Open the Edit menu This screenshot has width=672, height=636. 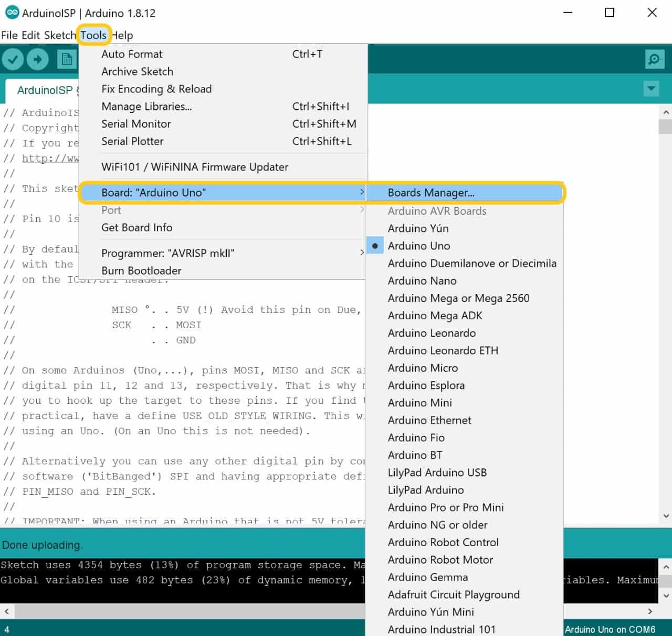(31, 35)
